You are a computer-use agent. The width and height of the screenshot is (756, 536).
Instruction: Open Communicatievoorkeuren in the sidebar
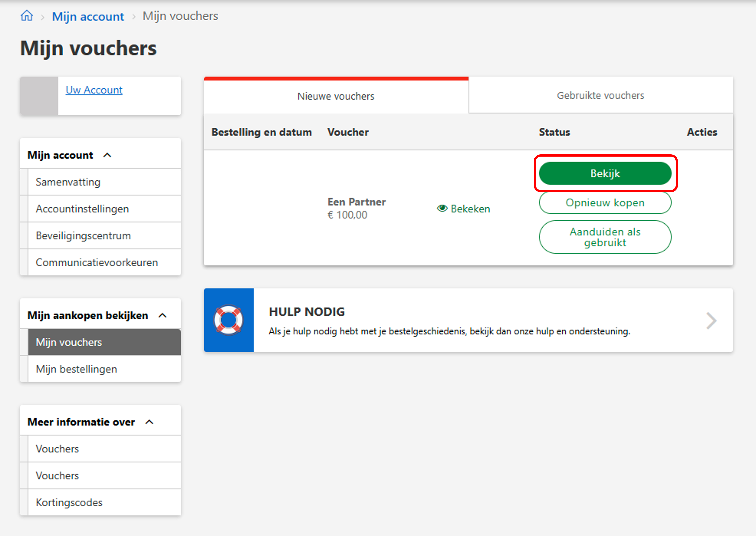104,262
